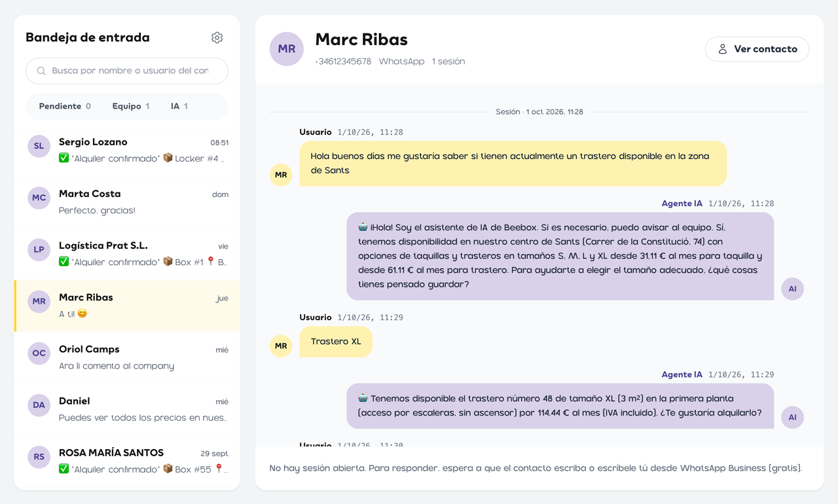Open ROSA MARÍA SANTOS conversation

(127, 461)
